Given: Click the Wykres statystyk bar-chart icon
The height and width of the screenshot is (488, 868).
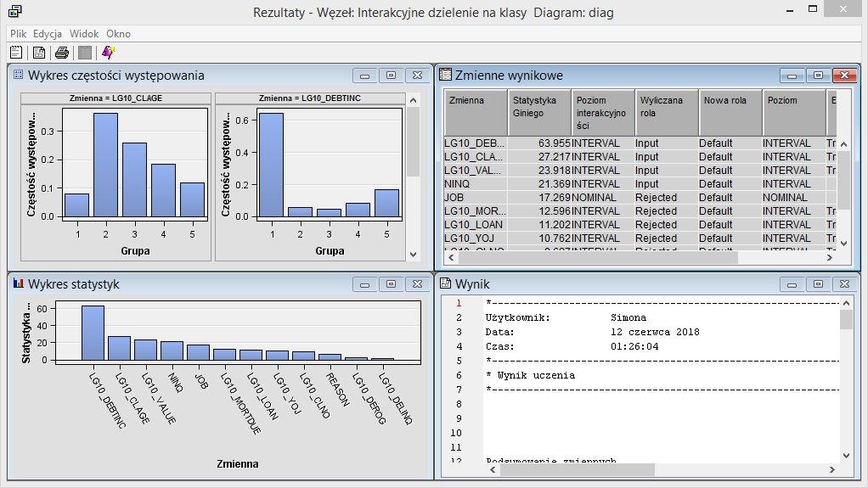Looking at the screenshot, I should coord(19,283).
